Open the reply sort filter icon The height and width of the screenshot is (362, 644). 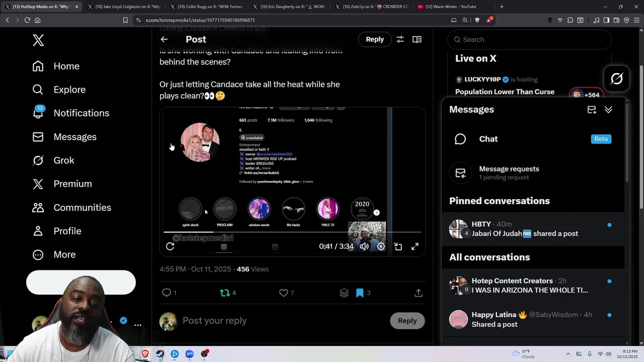[x=400, y=39]
